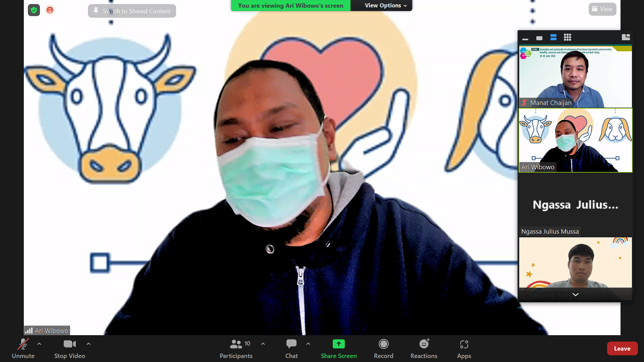Open chat options caret menu
This screenshot has height=362, width=644.
(x=308, y=344)
